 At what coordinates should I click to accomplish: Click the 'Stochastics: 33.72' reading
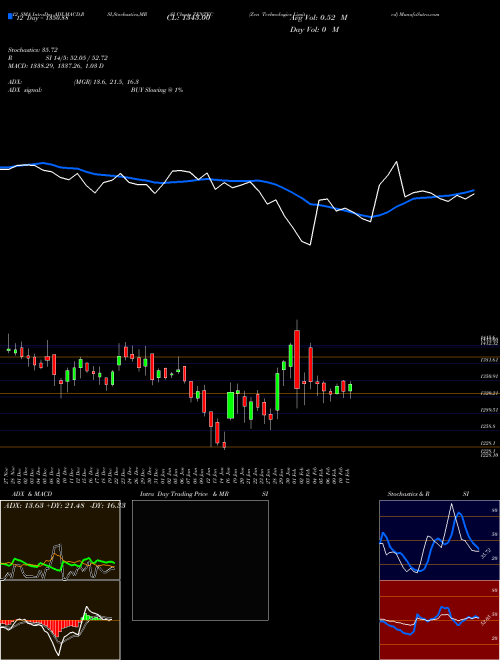click(x=33, y=50)
